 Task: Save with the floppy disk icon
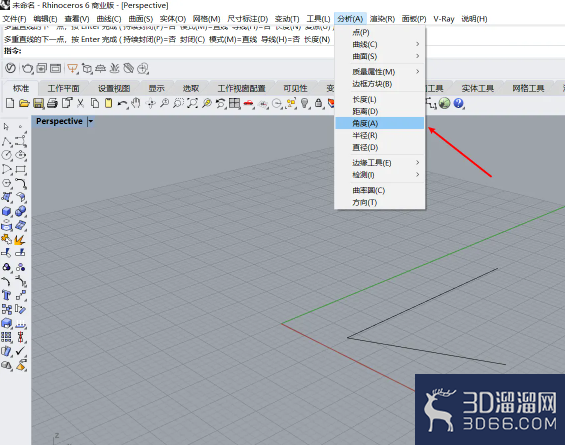[38, 103]
